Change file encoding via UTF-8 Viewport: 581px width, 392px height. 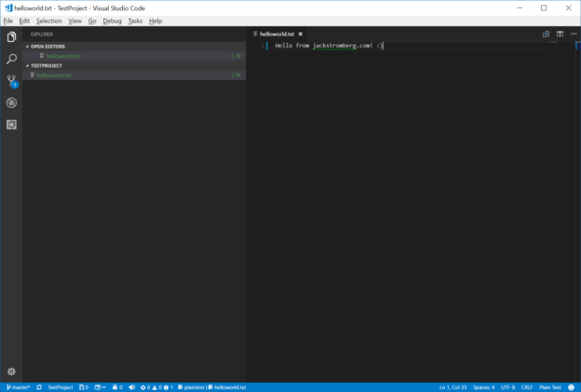point(507,387)
